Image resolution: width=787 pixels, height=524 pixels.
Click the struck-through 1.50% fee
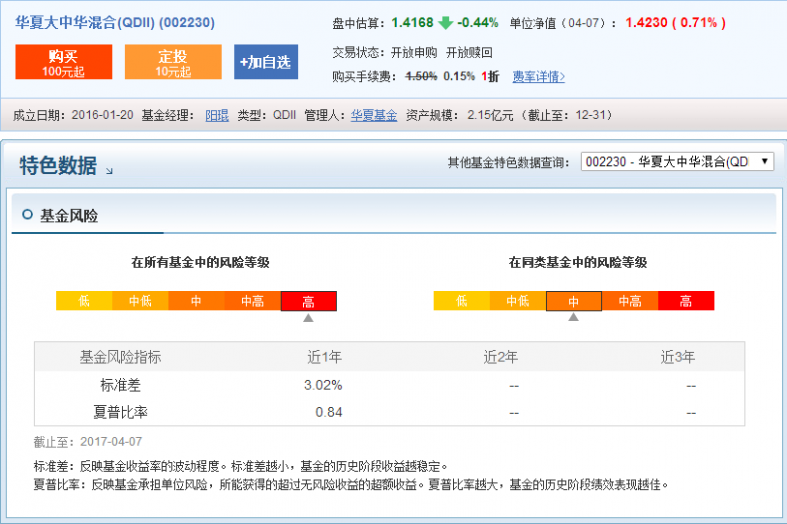tap(421, 76)
